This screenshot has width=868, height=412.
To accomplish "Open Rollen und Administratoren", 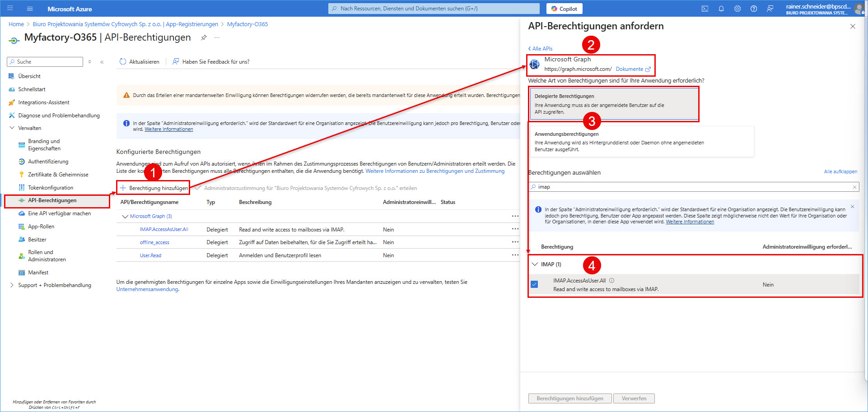I will coord(47,256).
